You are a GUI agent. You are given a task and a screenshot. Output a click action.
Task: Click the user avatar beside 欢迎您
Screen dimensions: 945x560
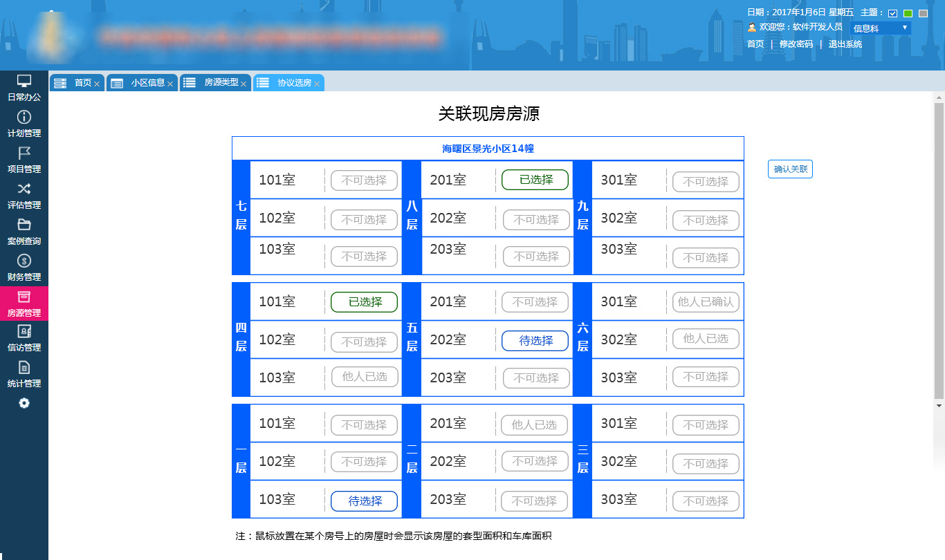[x=752, y=28]
